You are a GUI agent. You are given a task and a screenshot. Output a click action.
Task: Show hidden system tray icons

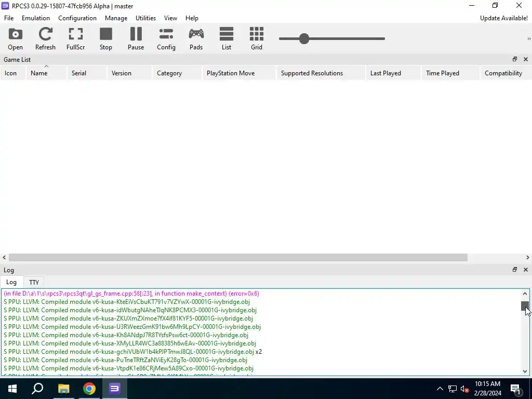point(440,389)
